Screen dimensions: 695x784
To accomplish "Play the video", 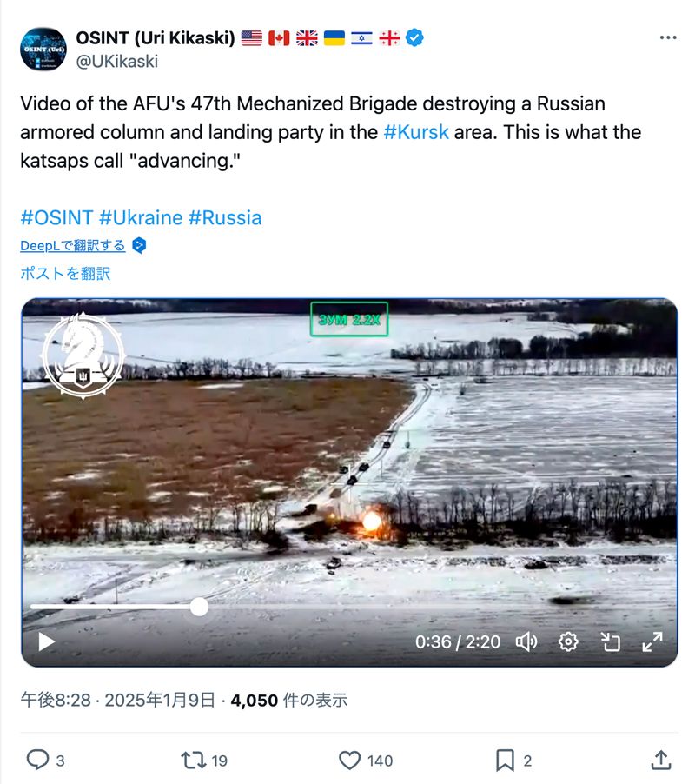I will [46, 642].
